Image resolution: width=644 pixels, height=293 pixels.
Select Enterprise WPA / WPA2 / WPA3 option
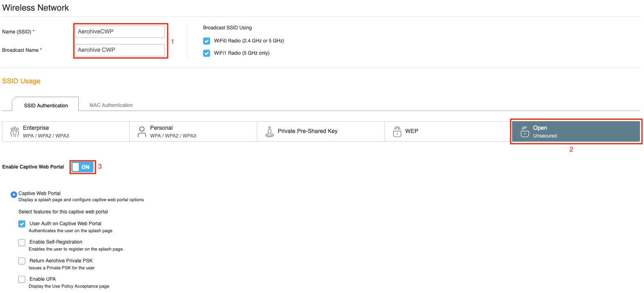pos(66,131)
